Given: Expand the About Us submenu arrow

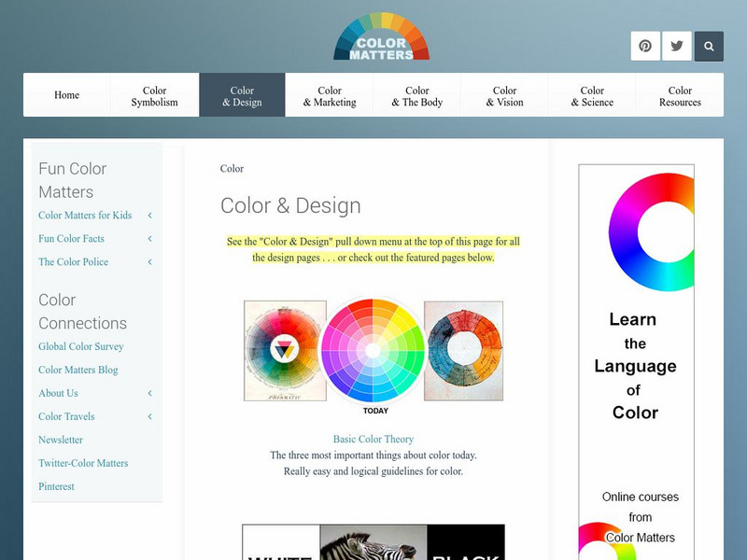Looking at the screenshot, I should [149, 393].
